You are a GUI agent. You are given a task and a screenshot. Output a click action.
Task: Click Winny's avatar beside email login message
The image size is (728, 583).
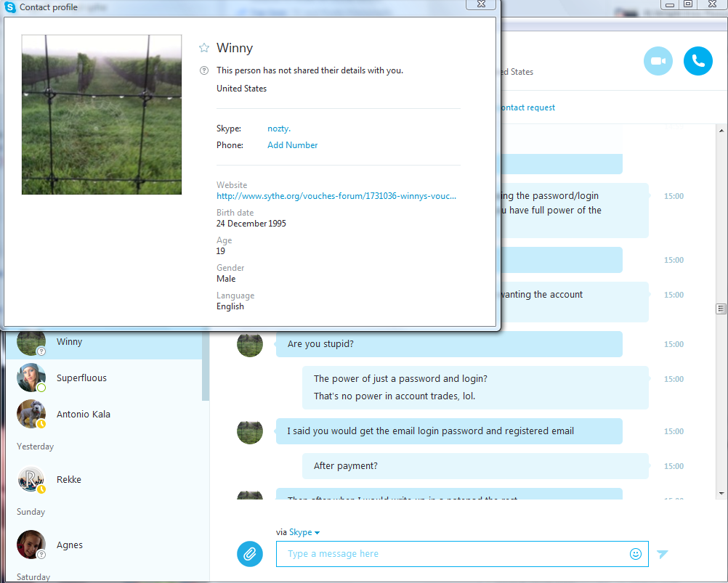coord(250,431)
